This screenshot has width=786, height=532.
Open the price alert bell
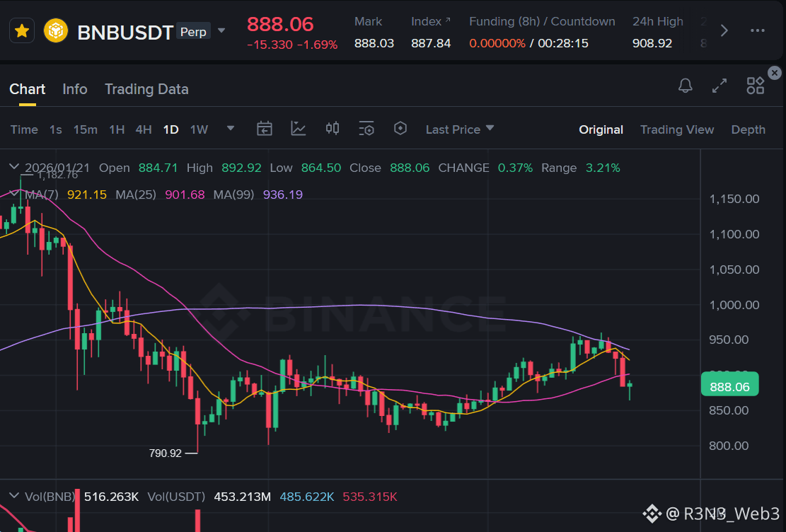[x=686, y=86]
